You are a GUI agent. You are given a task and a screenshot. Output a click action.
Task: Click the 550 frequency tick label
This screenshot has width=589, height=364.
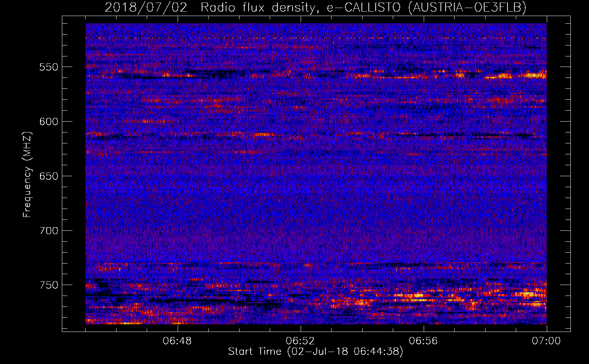(x=49, y=67)
